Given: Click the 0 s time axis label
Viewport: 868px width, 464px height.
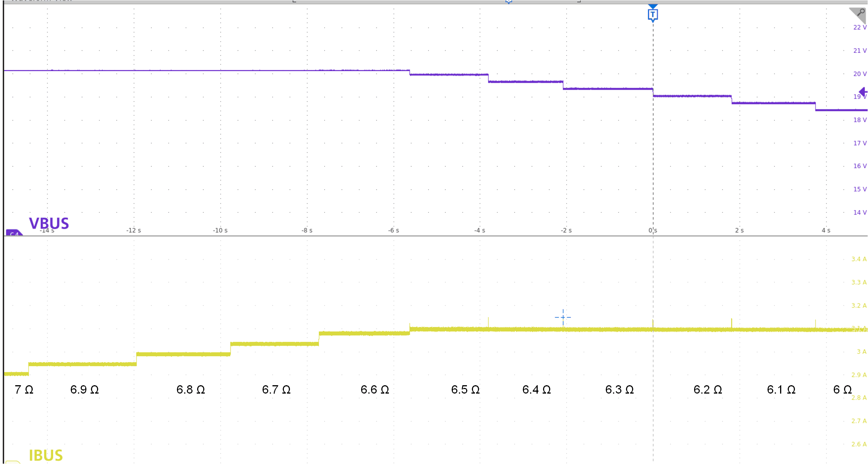Looking at the screenshot, I should 653,230.
